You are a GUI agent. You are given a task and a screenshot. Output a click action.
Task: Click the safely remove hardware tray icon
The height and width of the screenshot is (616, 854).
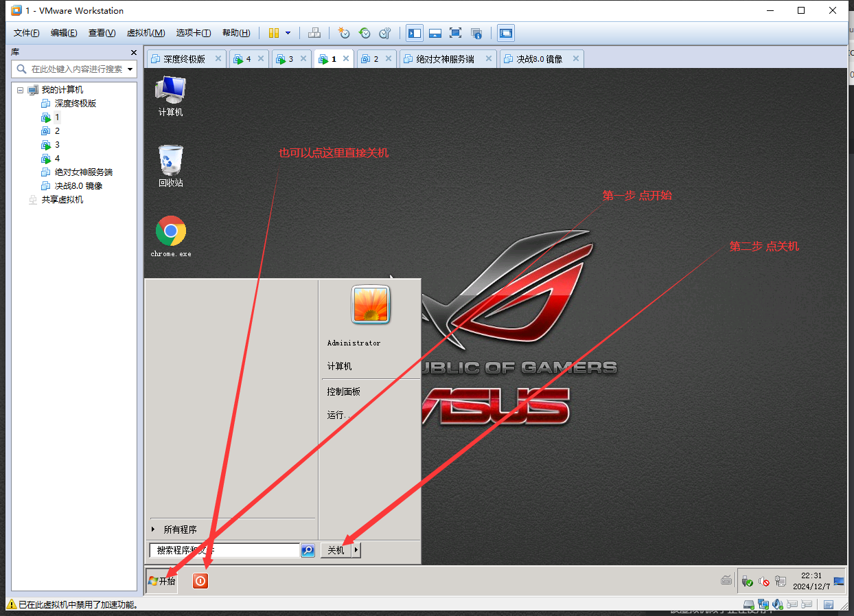[x=748, y=581]
